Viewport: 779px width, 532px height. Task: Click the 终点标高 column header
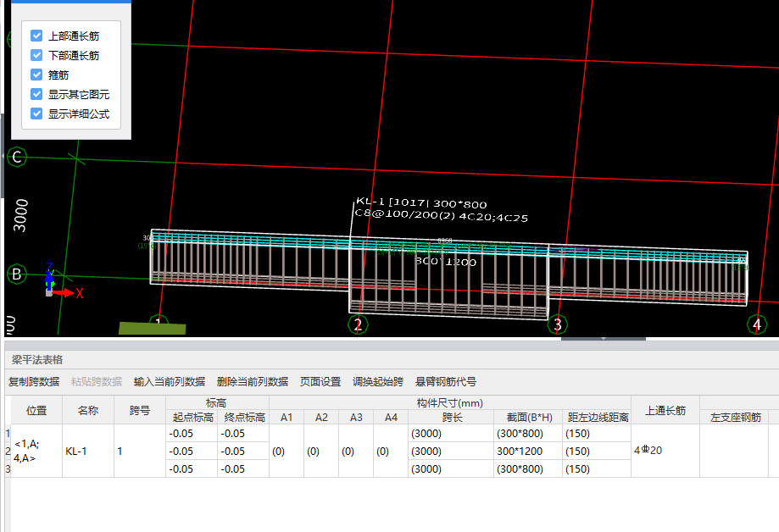[x=243, y=418]
